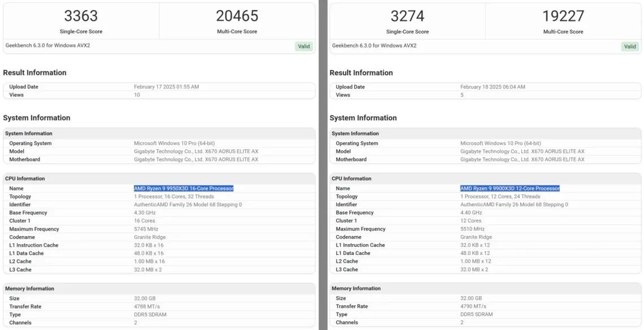Click the highlighted AMD Ryzen 9 9950X3D 16-Core Processor name

184,188
